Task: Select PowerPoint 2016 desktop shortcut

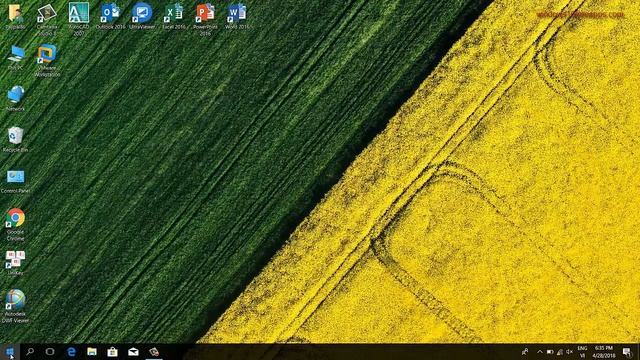Action: 205,19
